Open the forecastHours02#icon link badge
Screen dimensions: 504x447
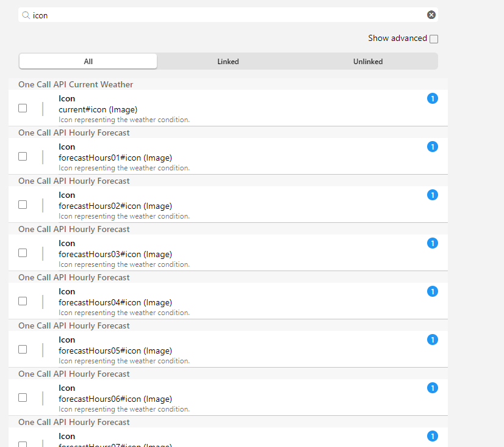pos(433,195)
